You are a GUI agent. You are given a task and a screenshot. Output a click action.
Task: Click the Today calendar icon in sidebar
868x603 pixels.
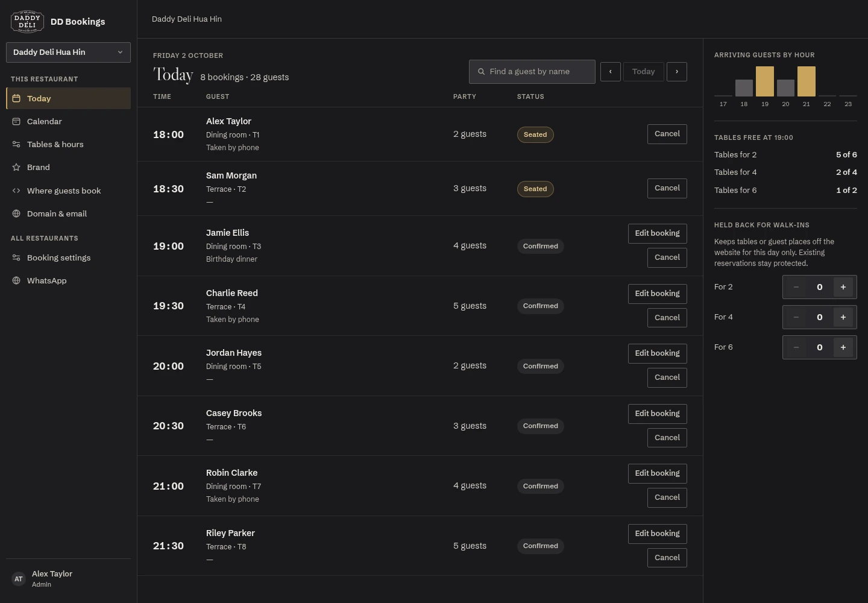pyautogui.click(x=16, y=98)
